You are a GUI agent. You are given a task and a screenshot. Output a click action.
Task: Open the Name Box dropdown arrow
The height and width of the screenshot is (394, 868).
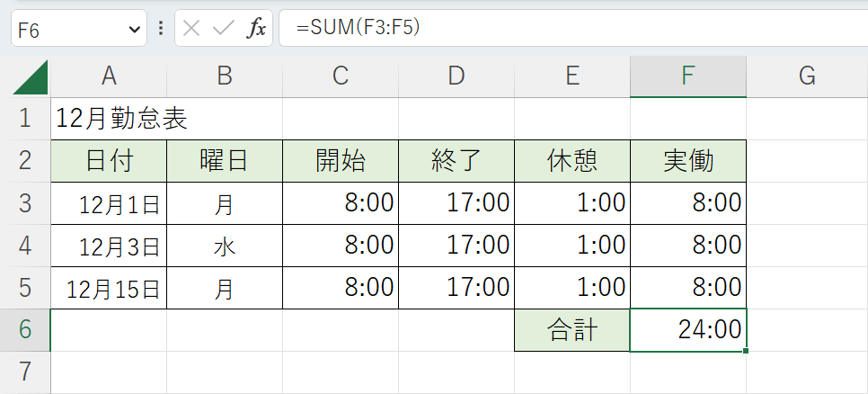tap(135, 29)
